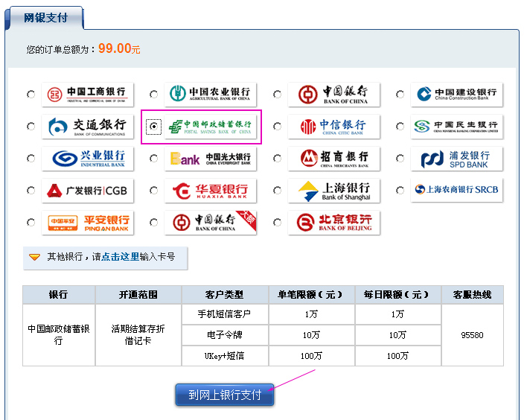
Task: Click the China Construction Bank logo
Action: tap(457, 95)
